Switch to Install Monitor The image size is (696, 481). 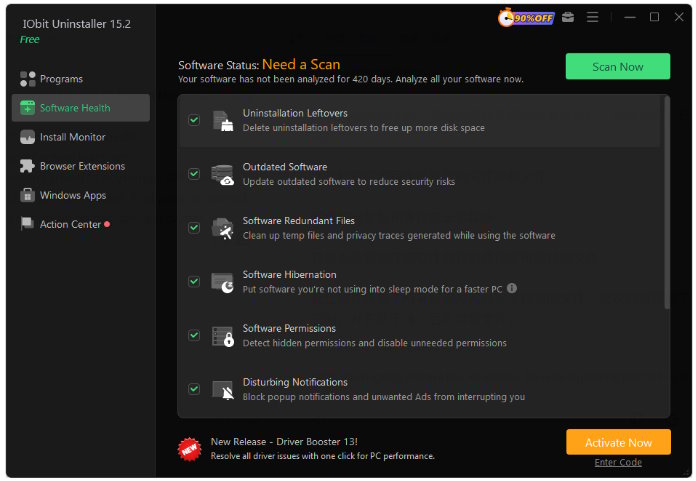(81, 137)
